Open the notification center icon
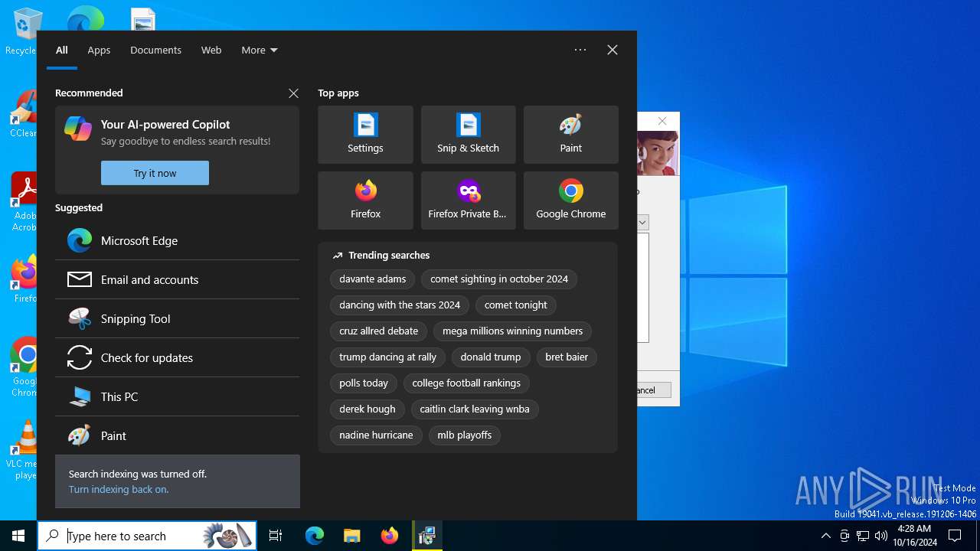Image resolution: width=980 pixels, height=551 pixels. click(x=955, y=536)
